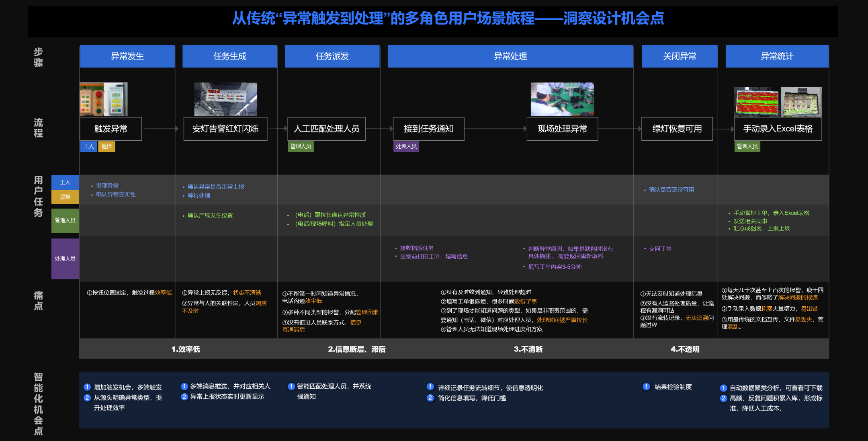Click the 异常发生 step header
This screenshot has height=441, width=868.
coord(127,56)
